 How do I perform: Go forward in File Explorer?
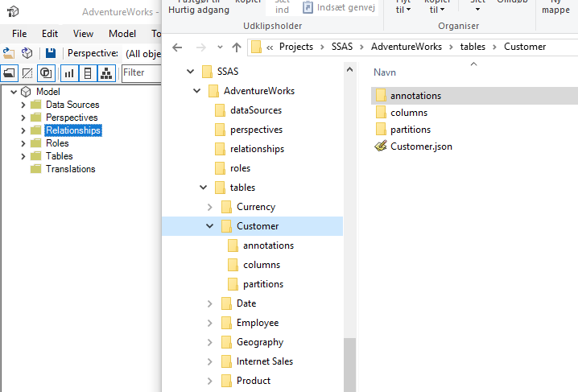[x=201, y=47]
